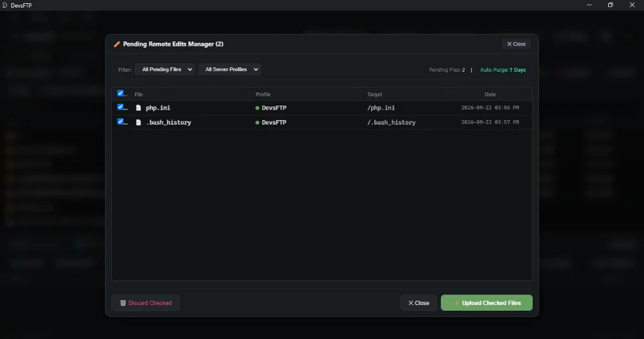Click the php.ini file icon
The width and height of the screenshot is (644, 339).
(138, 108)
